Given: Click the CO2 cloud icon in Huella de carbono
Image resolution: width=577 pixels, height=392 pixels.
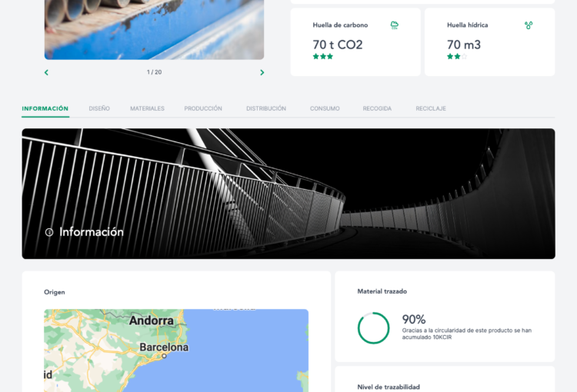Looking at the screenshot, I should [x=394, y=25].
